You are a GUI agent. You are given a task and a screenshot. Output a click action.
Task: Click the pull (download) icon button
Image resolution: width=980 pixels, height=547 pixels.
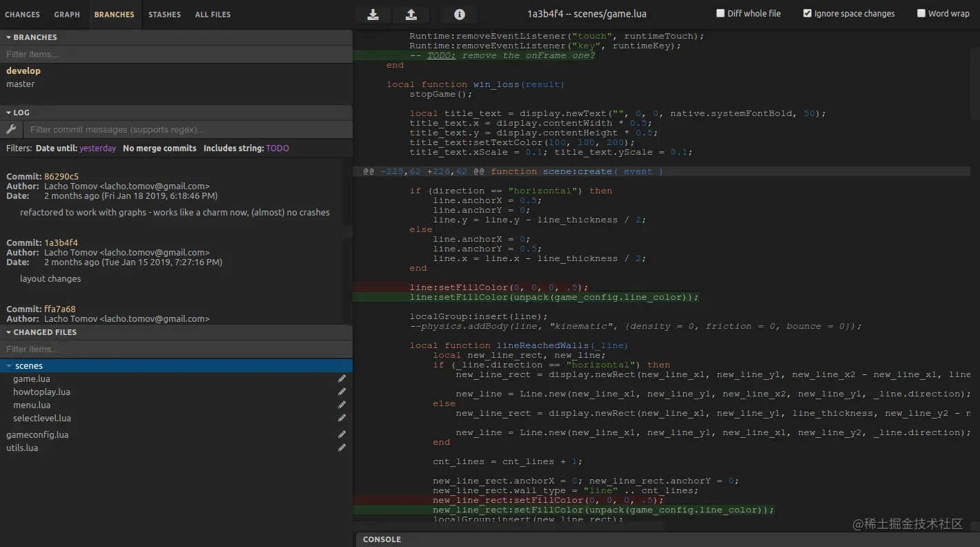373,15
